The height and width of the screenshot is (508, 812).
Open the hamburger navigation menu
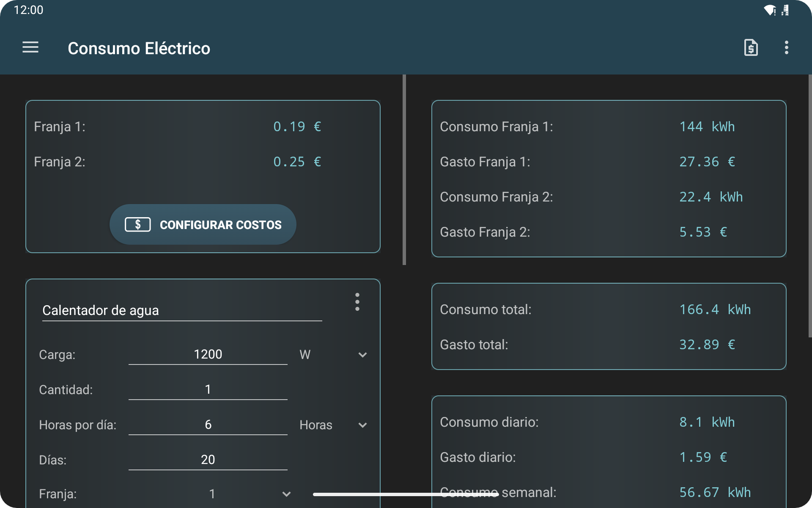(30, 47)
